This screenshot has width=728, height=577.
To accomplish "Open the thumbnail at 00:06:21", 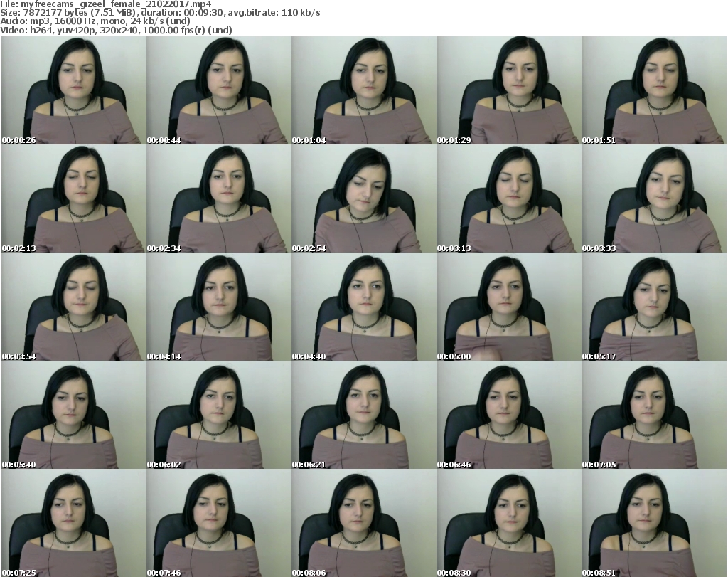I will click(x=363, y=415).
